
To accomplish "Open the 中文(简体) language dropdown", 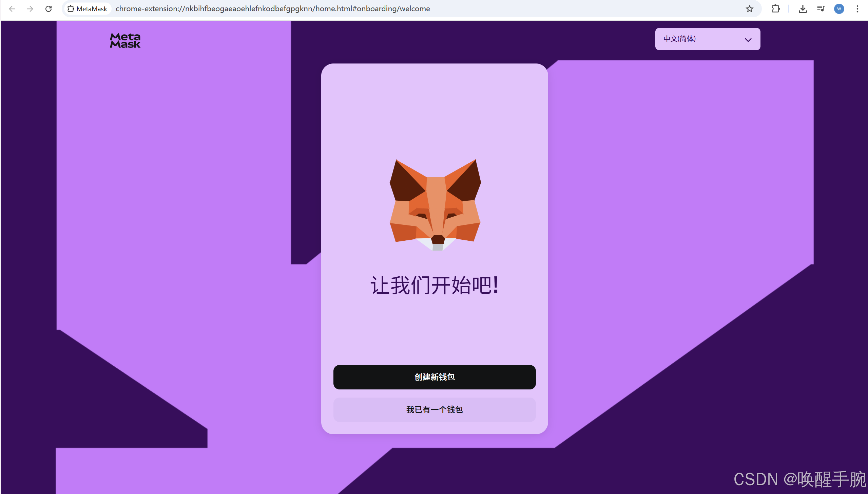I will pyautogui.click(x=708, y=39).
